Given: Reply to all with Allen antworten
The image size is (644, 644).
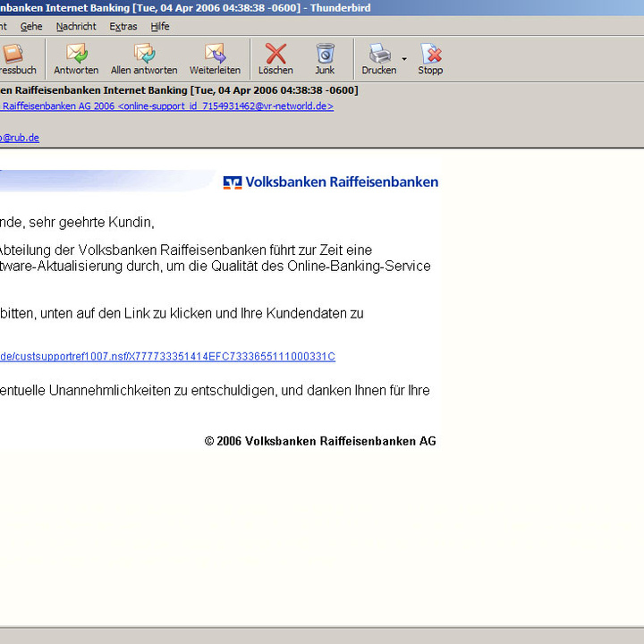Looking at the screenshot, I should 144,59.
